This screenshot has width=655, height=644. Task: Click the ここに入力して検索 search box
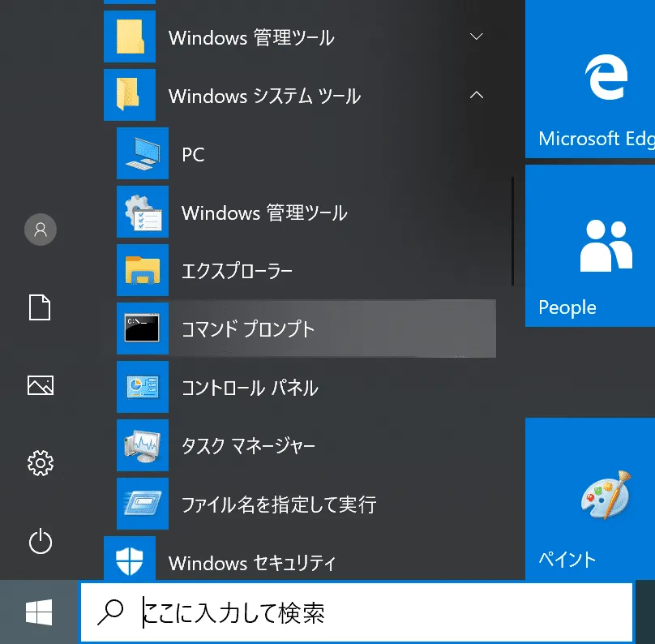pos(357,612)
